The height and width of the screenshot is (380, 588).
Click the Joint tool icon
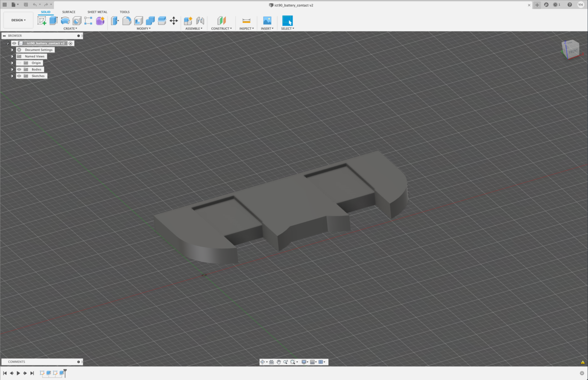pos(200,21)
